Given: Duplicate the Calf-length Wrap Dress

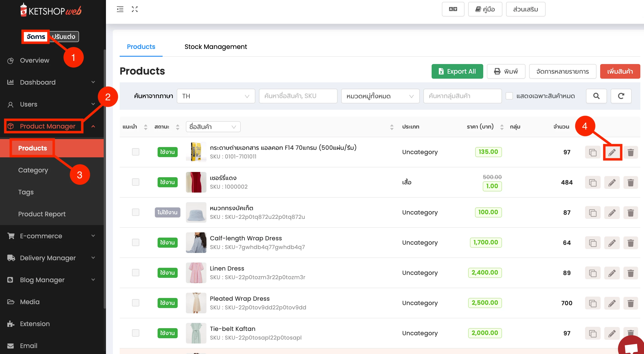Looking at the screenshot, I should tap(592, 243).
